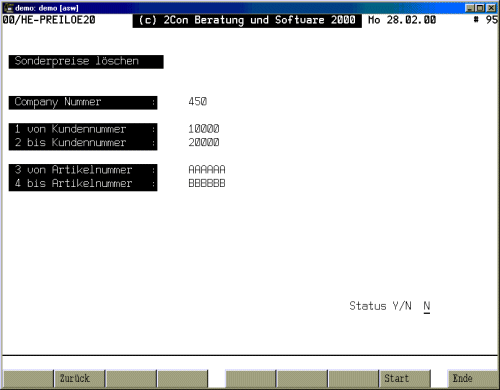Viewport: 500px width, 390px height.
Task: Maximize the demo terminal window
Action: (480, 8)
